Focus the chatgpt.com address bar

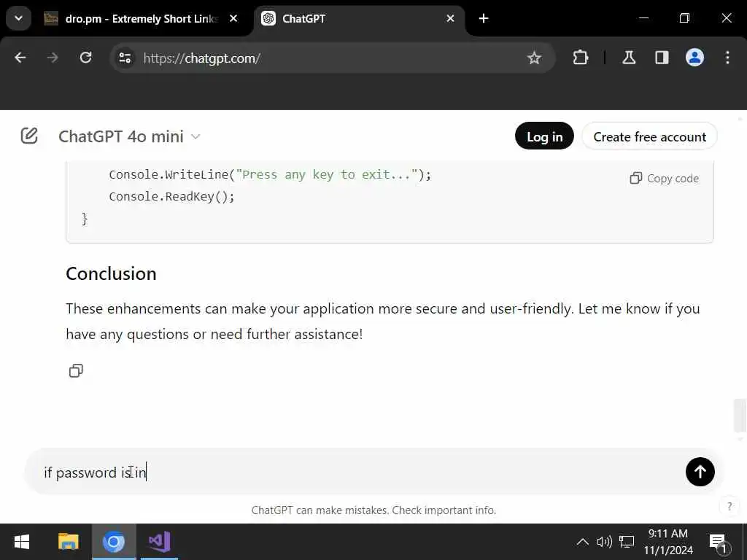click(331, 58)
